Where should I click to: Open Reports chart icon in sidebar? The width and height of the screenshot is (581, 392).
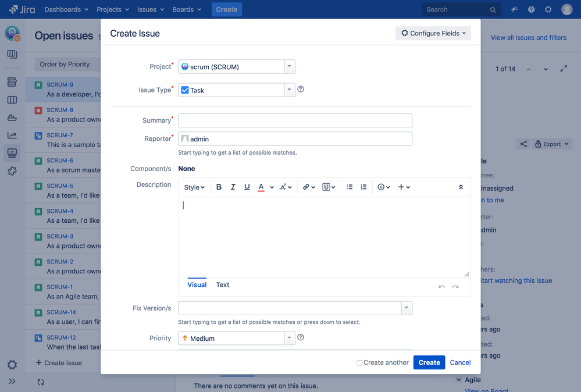(x=12, y=136)
